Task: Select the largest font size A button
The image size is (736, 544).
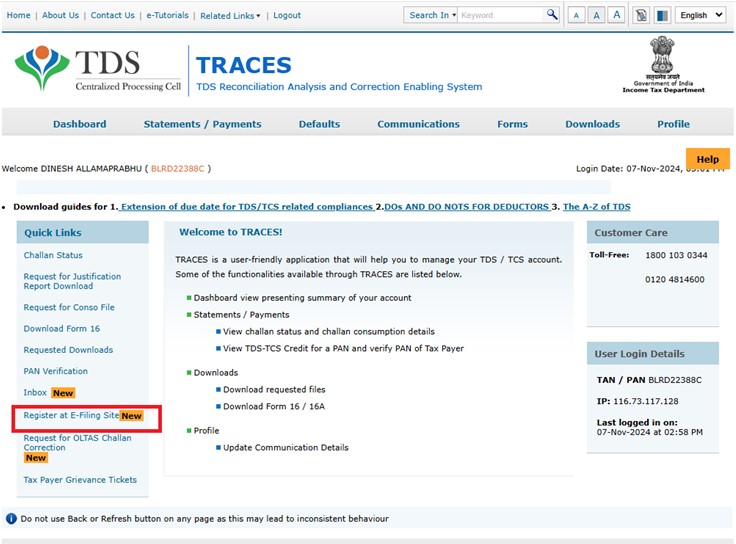Action: tap(616, 15)
